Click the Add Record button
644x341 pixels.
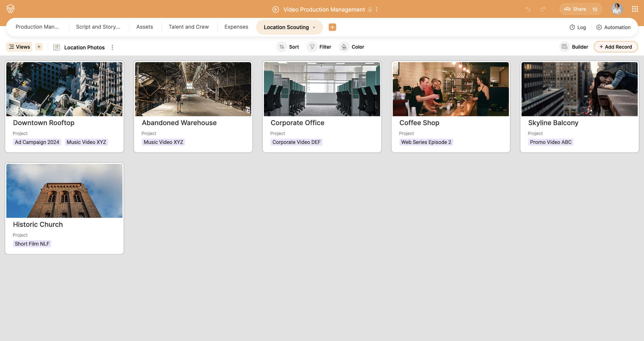(616, 47)
